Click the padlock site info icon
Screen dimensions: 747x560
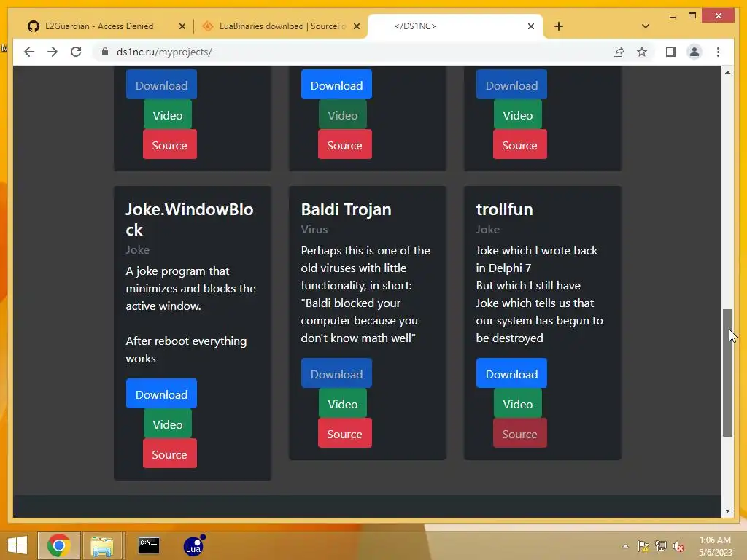tap(105, 52)
